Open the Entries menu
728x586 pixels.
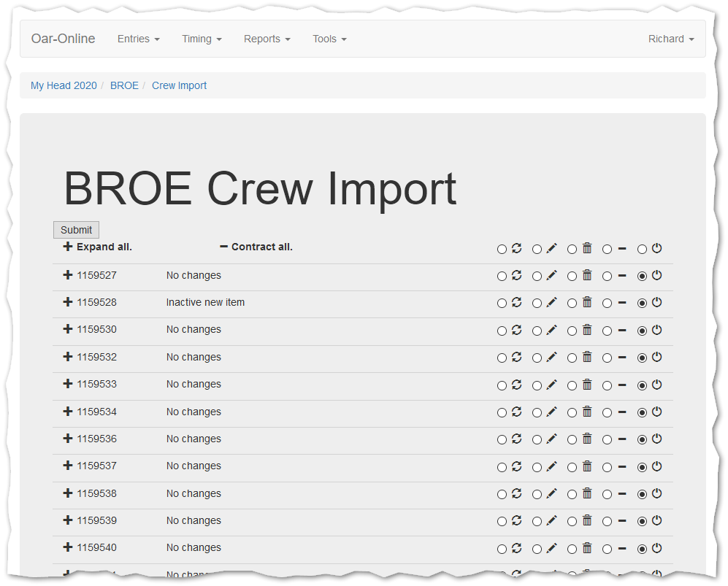point(138,39)
